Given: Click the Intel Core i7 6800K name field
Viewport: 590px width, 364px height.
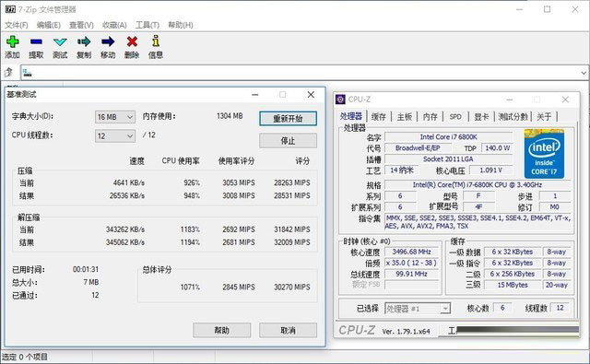Looking at the screenshot, I should pyautogui.click(x=449, y=137).
